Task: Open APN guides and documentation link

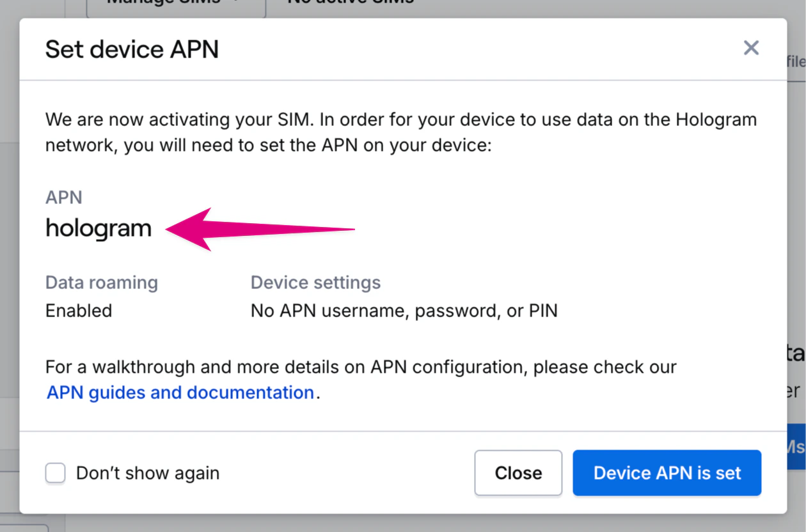Action: click(x=180, y=392)
